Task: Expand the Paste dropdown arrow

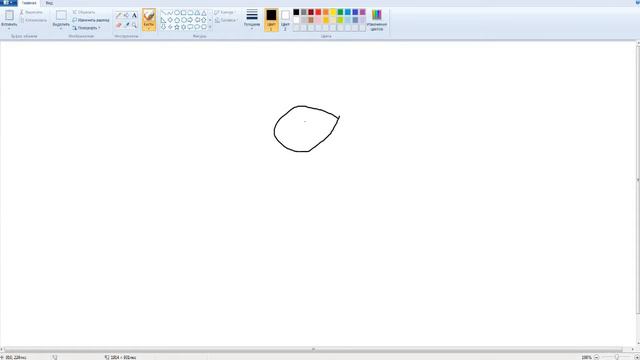Action: tap(9, 28)
